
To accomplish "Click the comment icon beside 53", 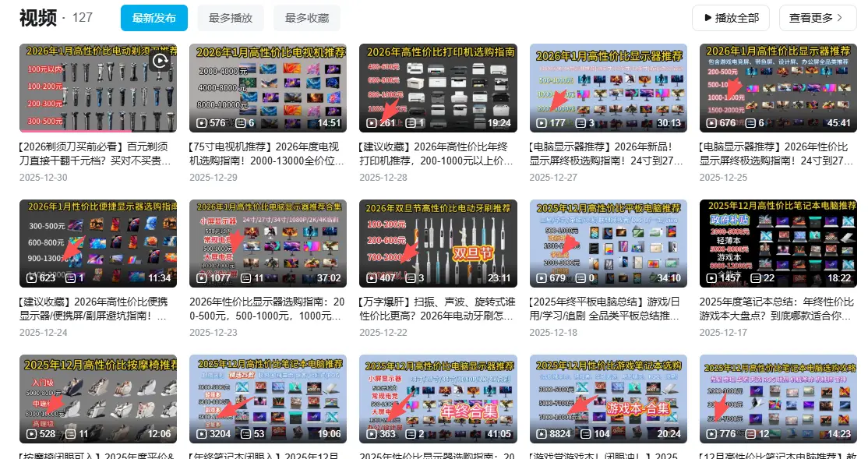I will [x=246, y=433].
